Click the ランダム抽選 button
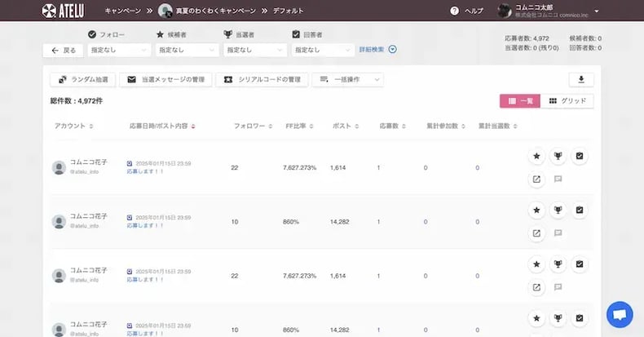Viewport: 644px width, 337px height. tap(83, 80)
